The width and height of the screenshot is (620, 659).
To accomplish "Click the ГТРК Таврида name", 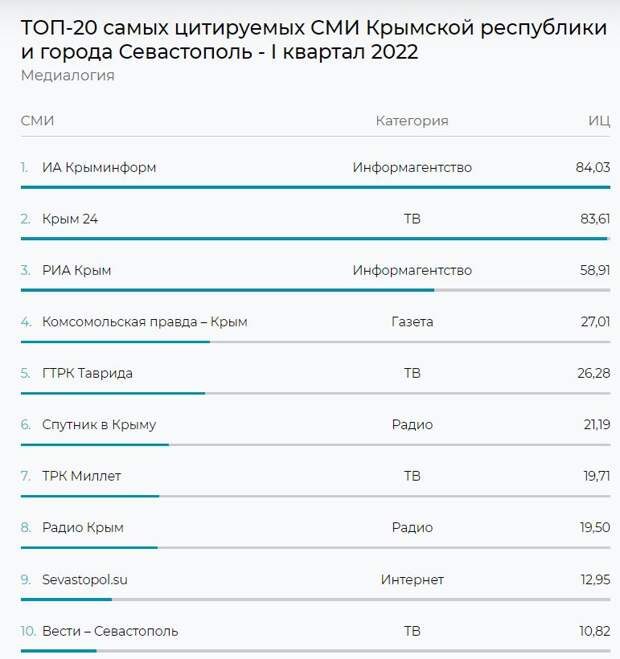I will (87, 373).
